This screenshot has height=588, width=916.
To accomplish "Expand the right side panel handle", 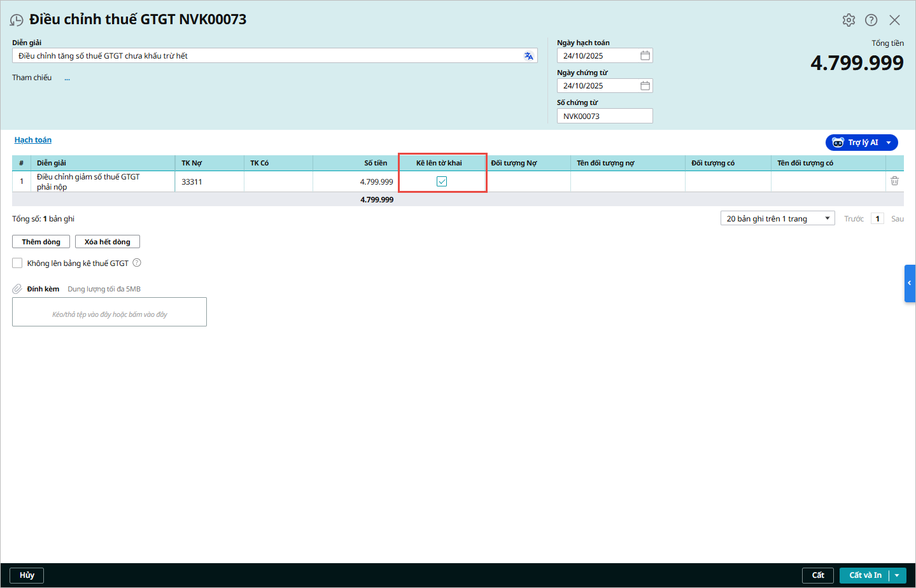I will 910,283.
